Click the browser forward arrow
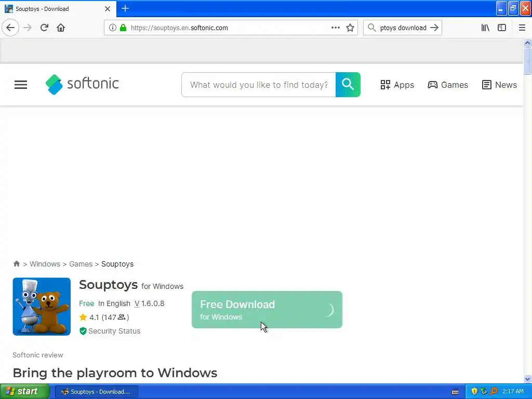 [28, 28]
